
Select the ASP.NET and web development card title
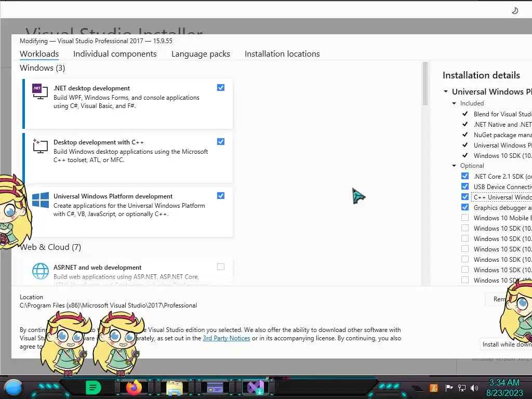(x=97, y=268)
